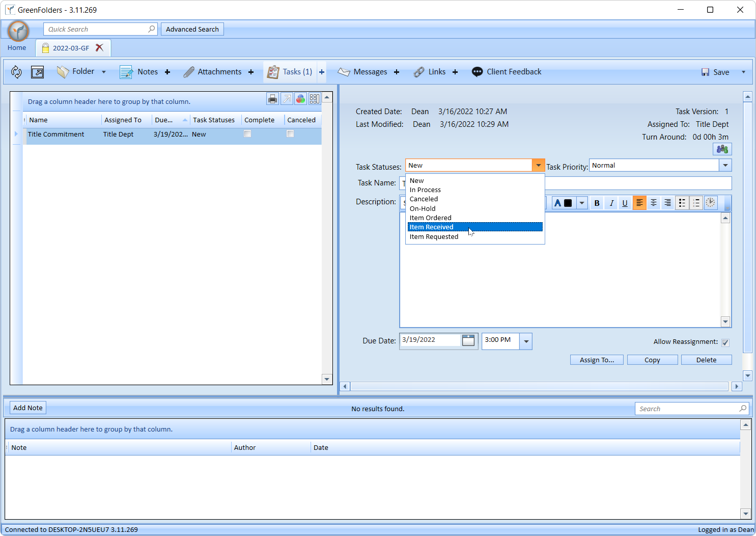Add a new task with the plus icon

point(322,72)
